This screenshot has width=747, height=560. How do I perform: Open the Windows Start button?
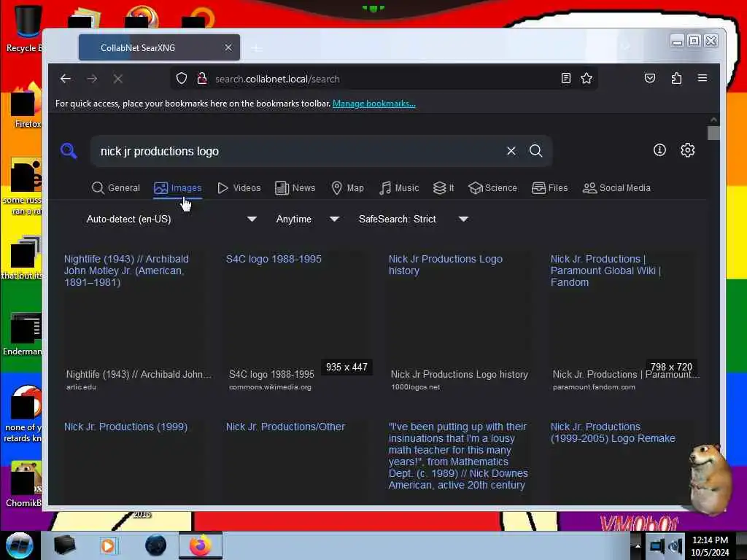coord(20,545)
